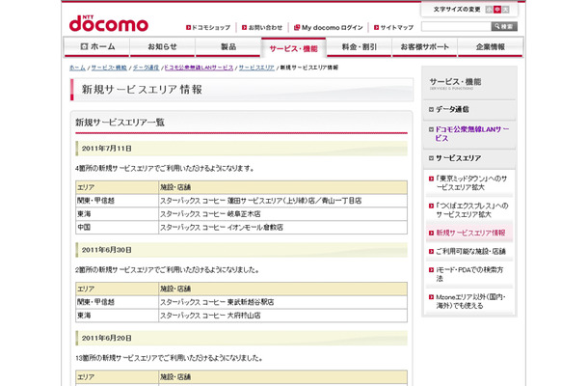This screenshot has width=588, height=386.
Task: Select small text size button
Action: (x=489, y=10)
